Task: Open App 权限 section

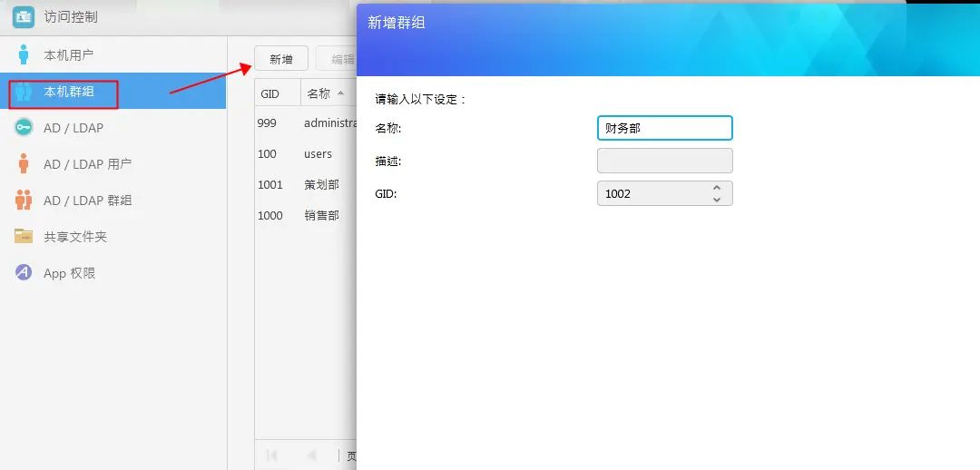Action: pyautogui.click(x=113, y=272)
